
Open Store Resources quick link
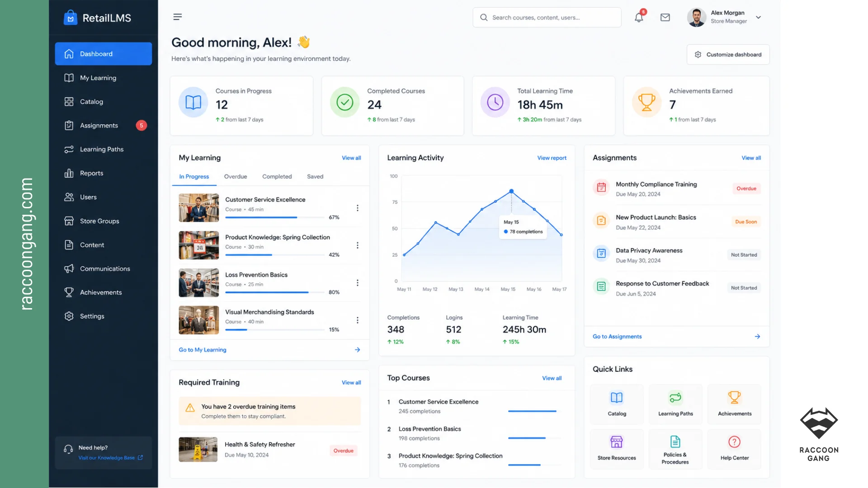617,449
